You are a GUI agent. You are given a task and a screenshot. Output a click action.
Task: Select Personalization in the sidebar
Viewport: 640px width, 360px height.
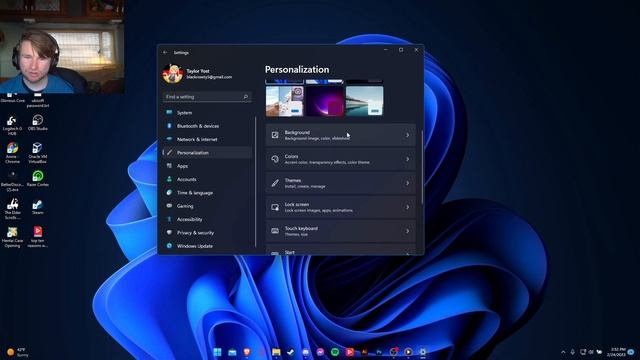[x=207, y=153]
